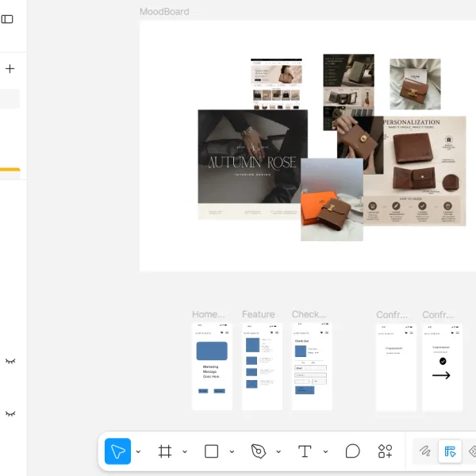The height and width of the screenshot is (476, 476).
Task: Select the highlighted page row in sidebar
Action: [10, 98]
